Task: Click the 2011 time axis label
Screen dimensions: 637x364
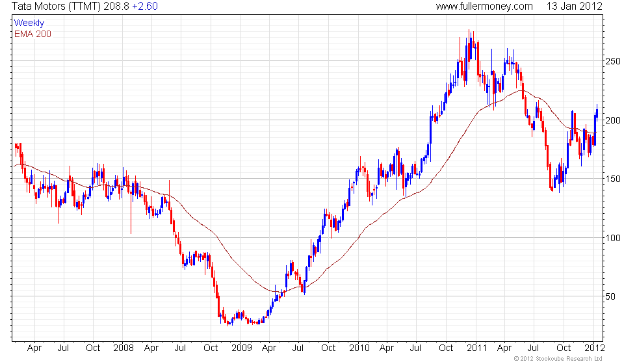Action: (477, 348)
